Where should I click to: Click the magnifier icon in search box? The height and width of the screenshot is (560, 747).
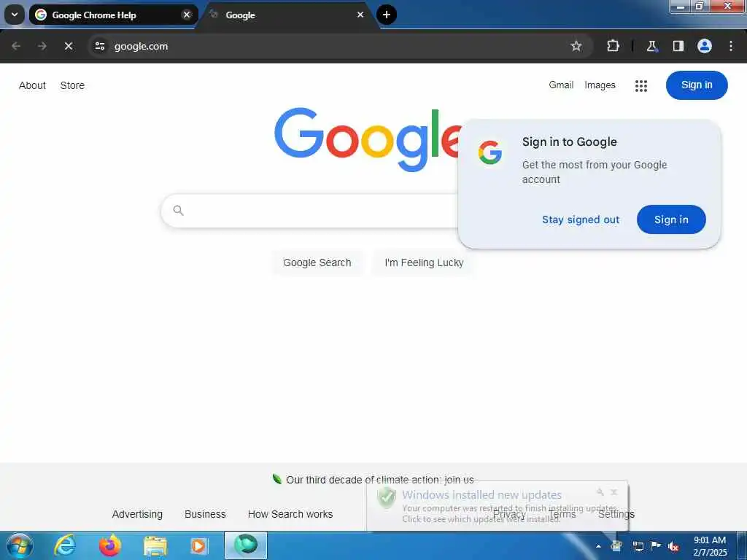[x=178, y=211]
